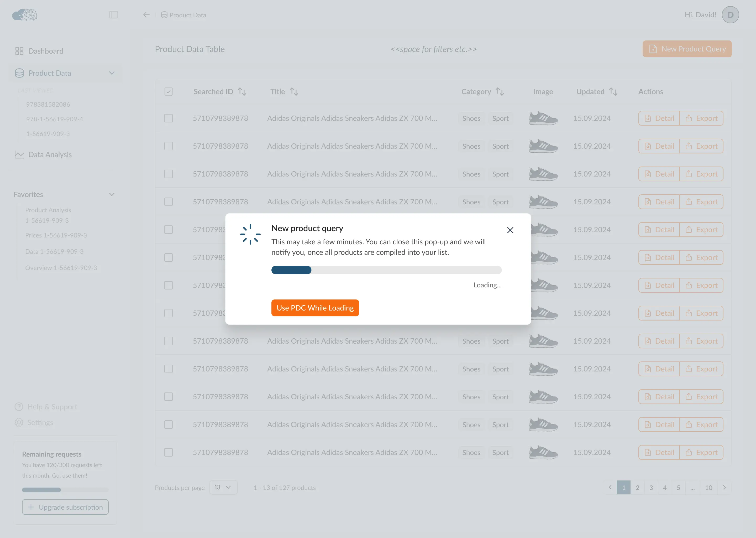Viewport: 756px width, 538px height.
Task: Select Prices 1-56619-909-3 from Favorites
Action: [56, 235]
